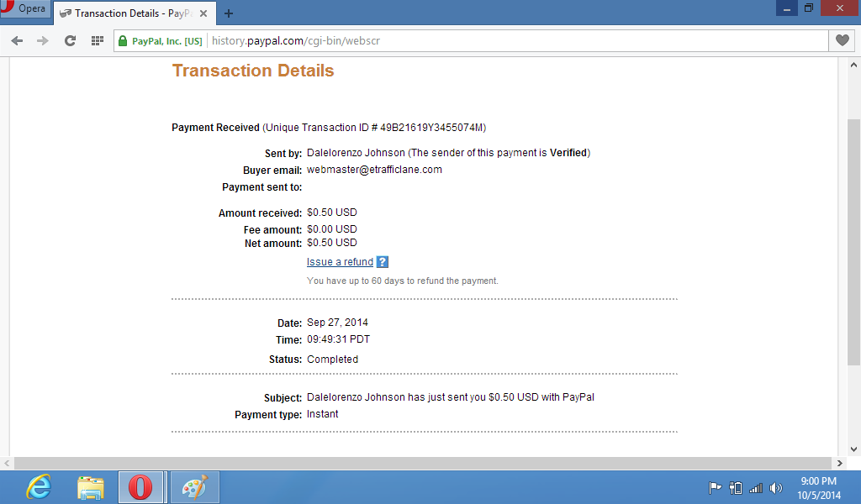Select the amount received $0.50 USD
Image resolution: width=861 pixels, height=504 pixels.
331,213
